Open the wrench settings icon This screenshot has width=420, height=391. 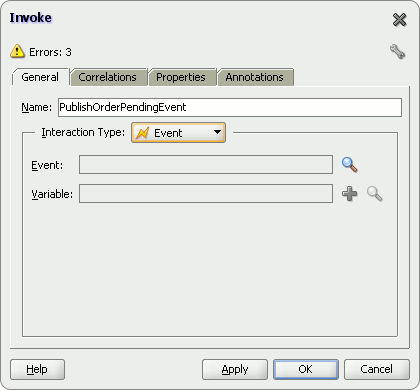click(x=397, y=52)
